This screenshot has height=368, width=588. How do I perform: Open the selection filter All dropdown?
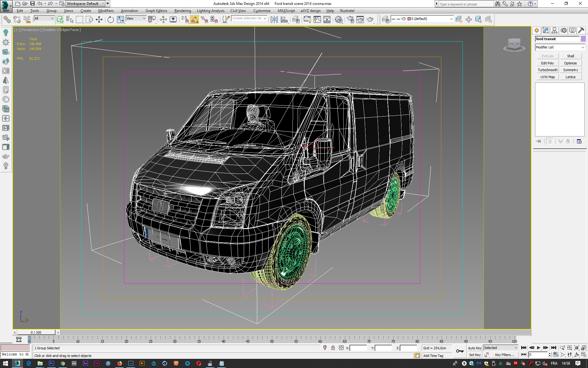coord(44,19)
